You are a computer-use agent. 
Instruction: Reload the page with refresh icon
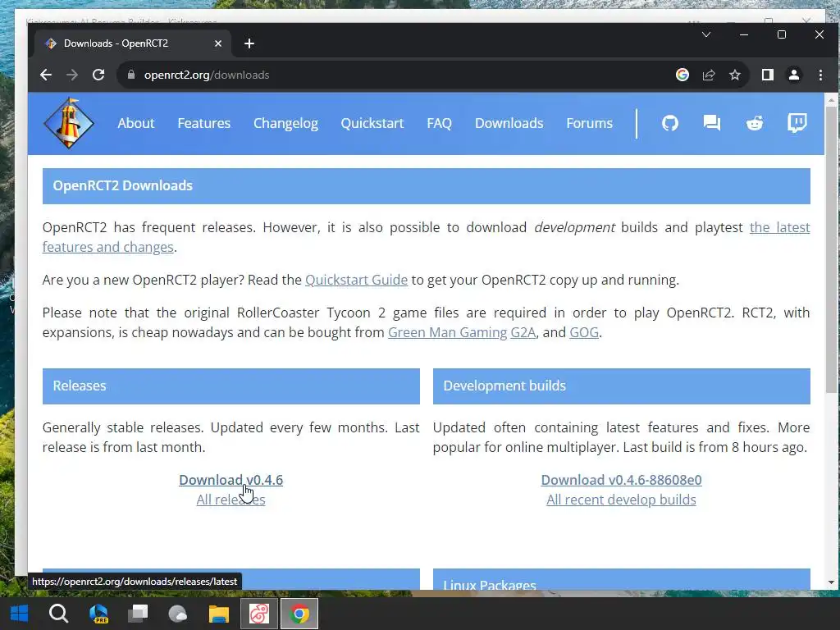coord(98,75)
